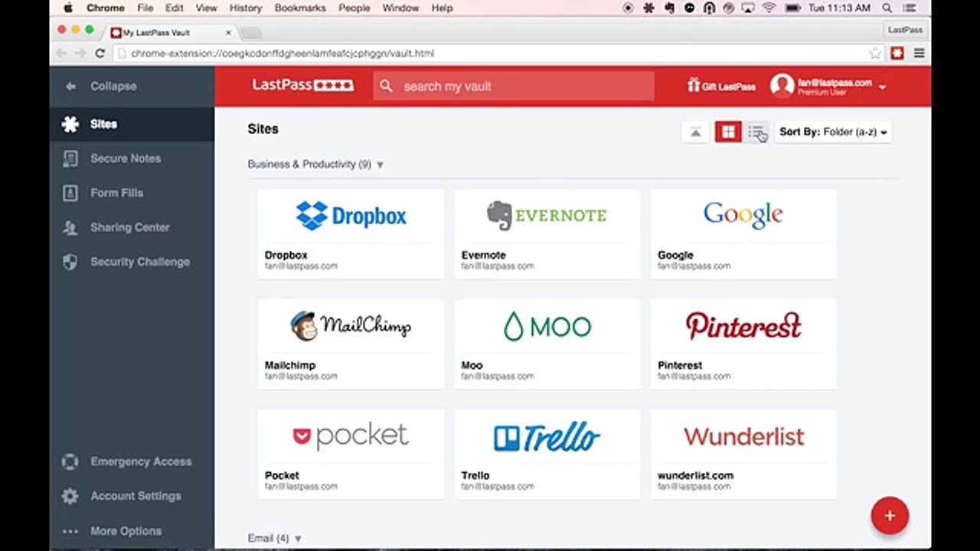Open Spotlight search magnifier
The height and width of the screenshot is (551, 980).
tap(887, 8)
